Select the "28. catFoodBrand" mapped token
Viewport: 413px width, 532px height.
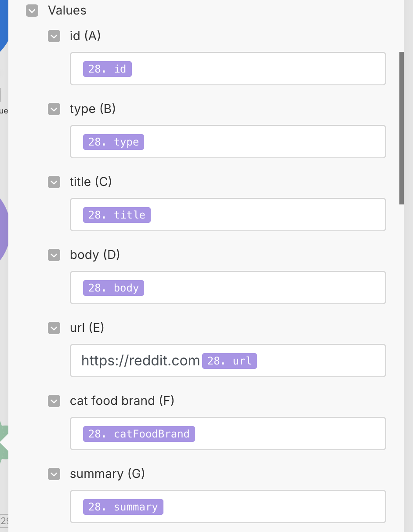click(138, 434)
